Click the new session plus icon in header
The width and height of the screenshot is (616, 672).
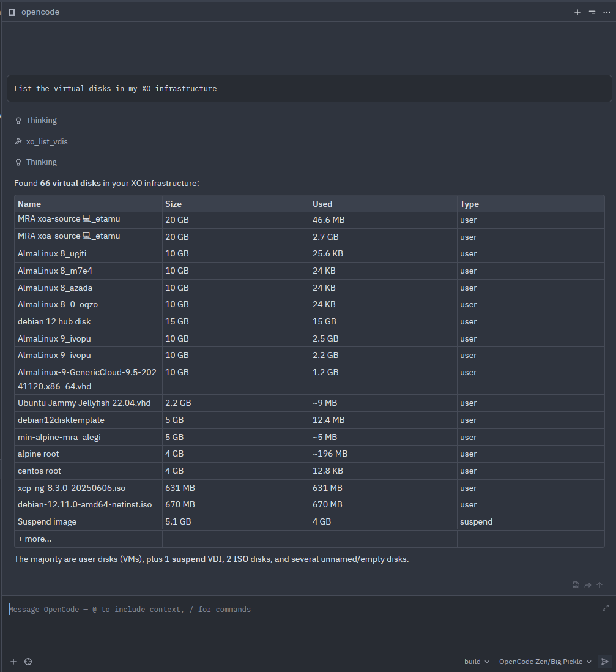(577, 12)
